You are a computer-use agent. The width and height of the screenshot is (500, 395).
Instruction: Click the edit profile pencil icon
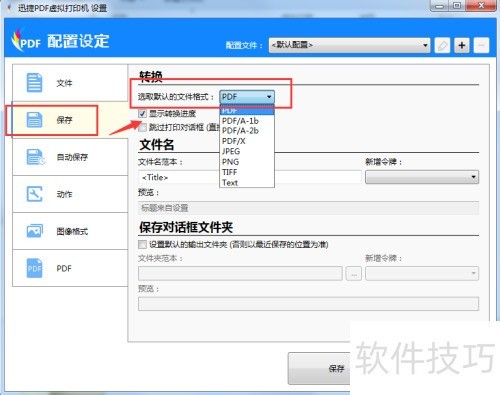tap(442, 45)
